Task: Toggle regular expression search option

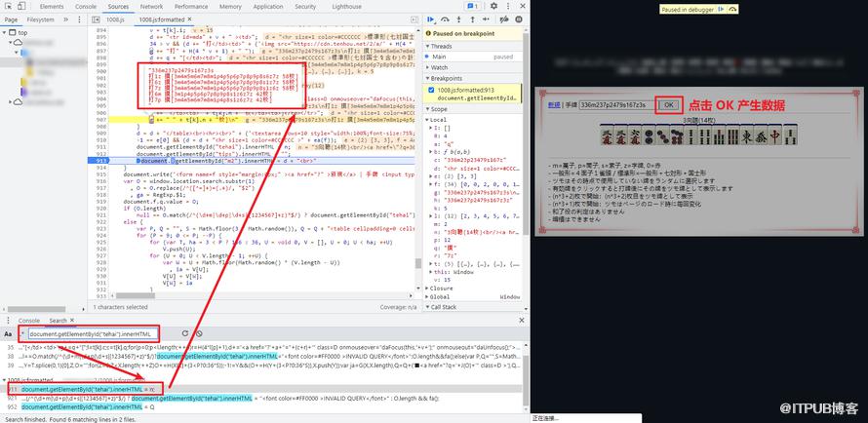Action: 22,334
